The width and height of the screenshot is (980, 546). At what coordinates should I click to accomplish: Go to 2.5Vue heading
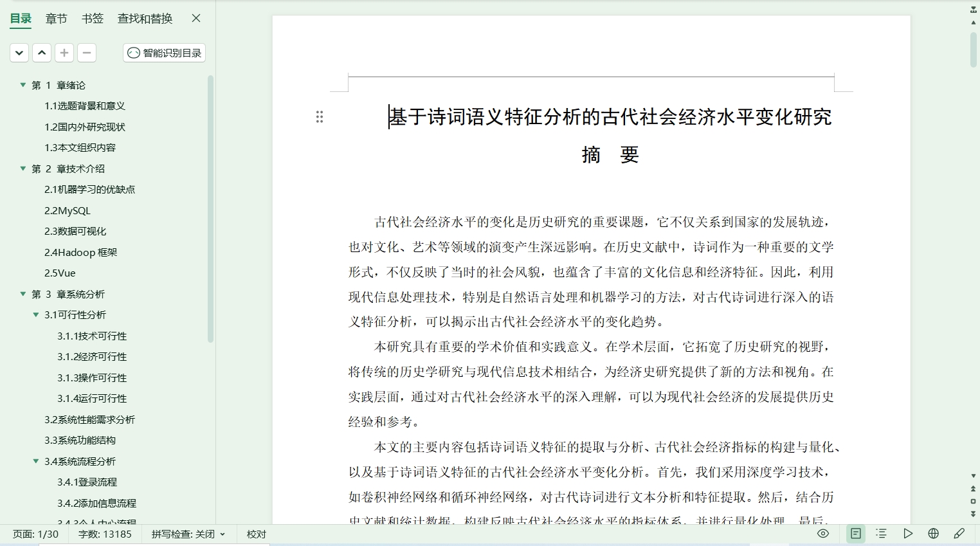click(60, 273)
